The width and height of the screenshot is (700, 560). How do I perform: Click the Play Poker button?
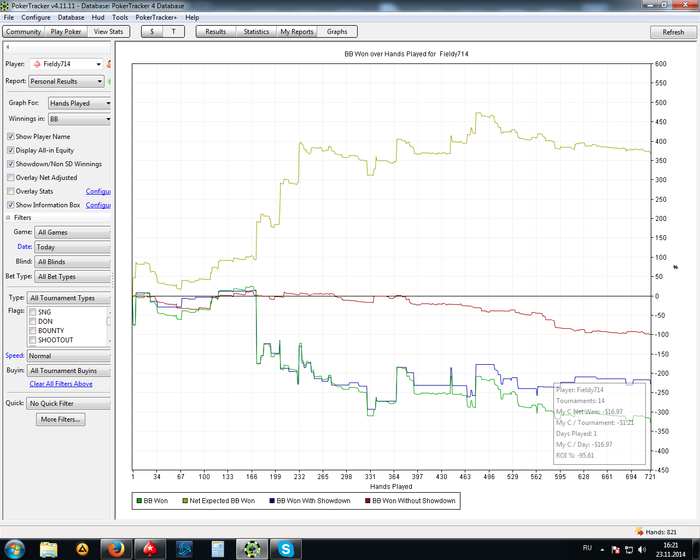[66, 32]
